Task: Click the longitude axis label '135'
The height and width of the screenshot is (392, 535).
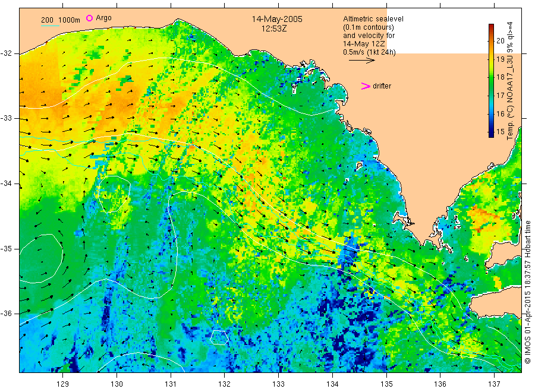Action: point(386,384)
